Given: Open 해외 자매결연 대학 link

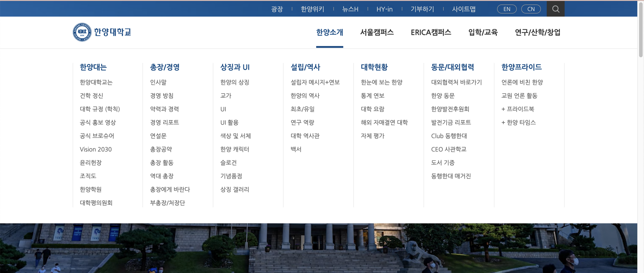Looking at the screenshot, I should 384,123.
